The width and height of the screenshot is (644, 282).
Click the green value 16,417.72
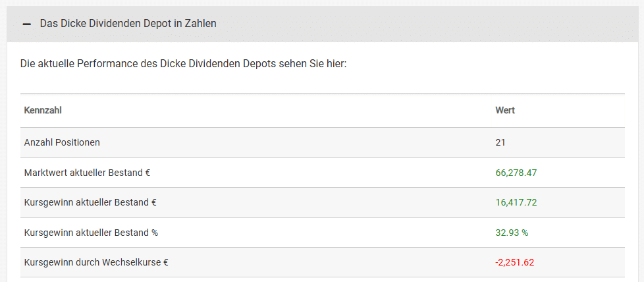(x=516, y=202)
